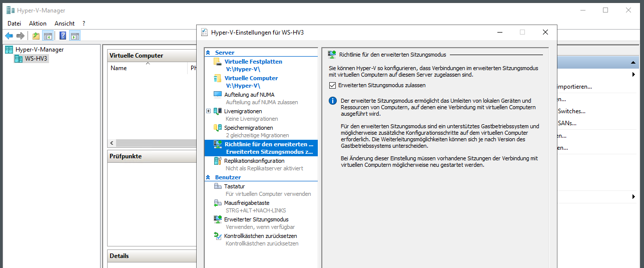Click the Hyper-V settings dialog title bar icon

pyautogui.click(x=204, y=32)
